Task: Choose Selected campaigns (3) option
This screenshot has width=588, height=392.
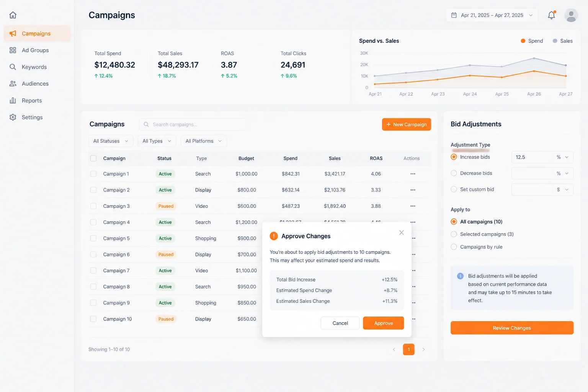Action: pos(454,234)
